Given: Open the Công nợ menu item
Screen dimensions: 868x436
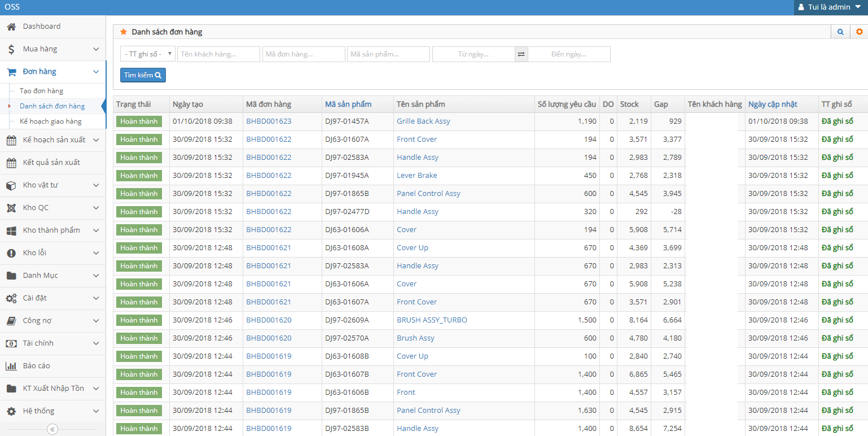Looking at the screenshot, I should pos(52,321).
